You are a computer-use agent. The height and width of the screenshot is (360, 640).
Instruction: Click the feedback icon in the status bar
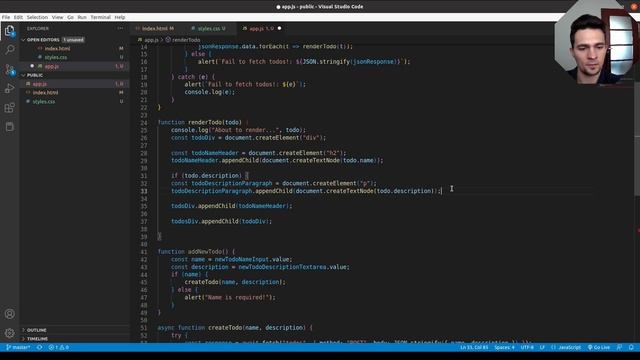[x=620, y=347]
